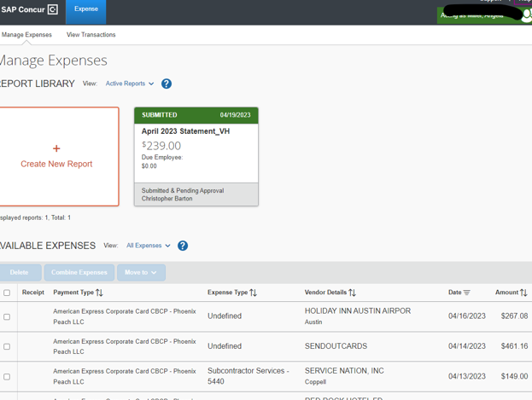Click the plus icon for new report
The image size is (532, 400).
[56, 148]
